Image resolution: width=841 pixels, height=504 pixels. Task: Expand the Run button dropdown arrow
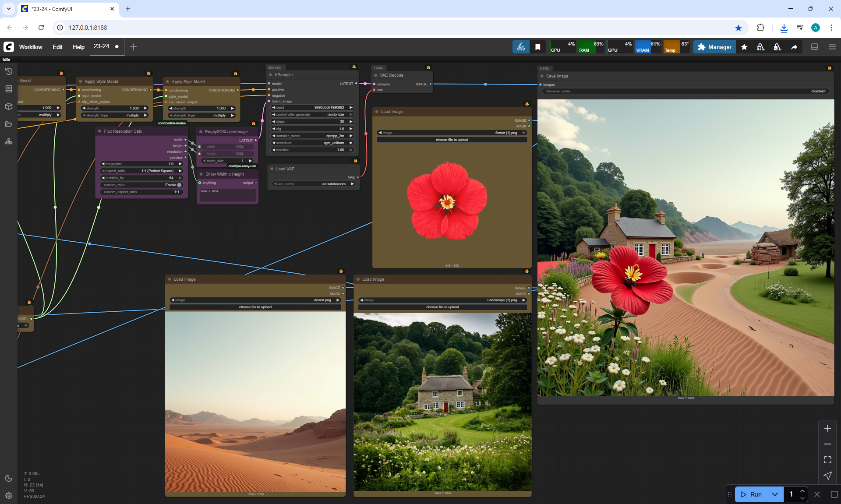coord(774,494)
